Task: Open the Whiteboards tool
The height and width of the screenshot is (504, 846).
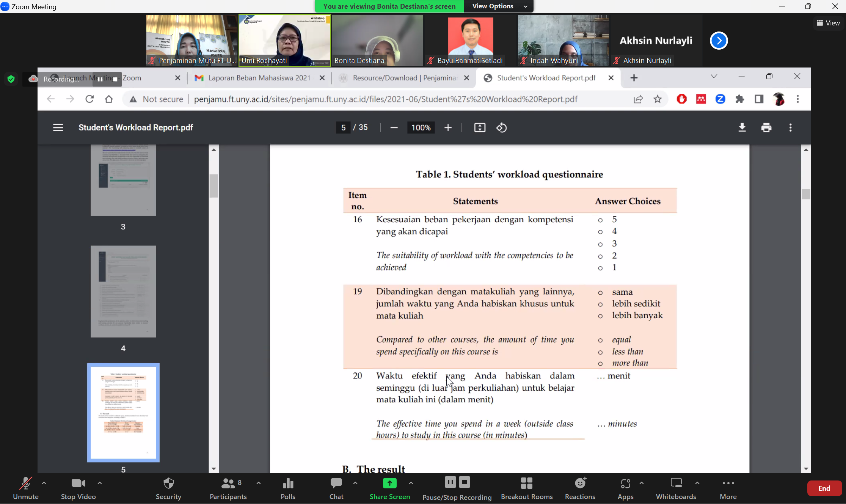Action: [x=676, y=488]
